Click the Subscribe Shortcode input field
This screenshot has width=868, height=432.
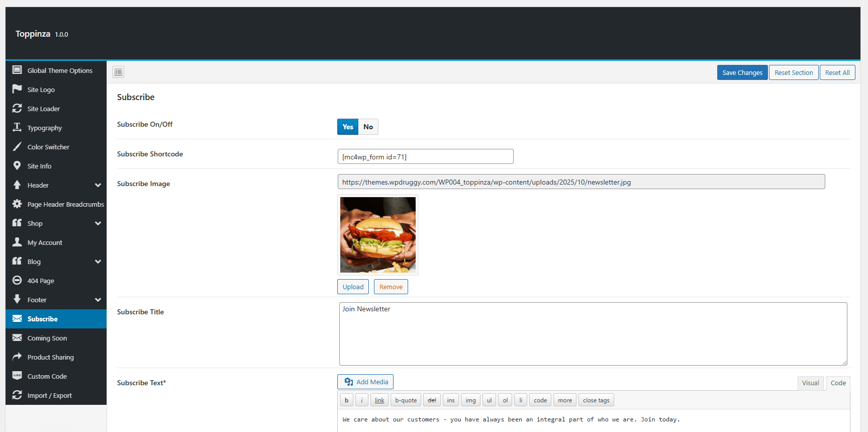click(426, 156)
